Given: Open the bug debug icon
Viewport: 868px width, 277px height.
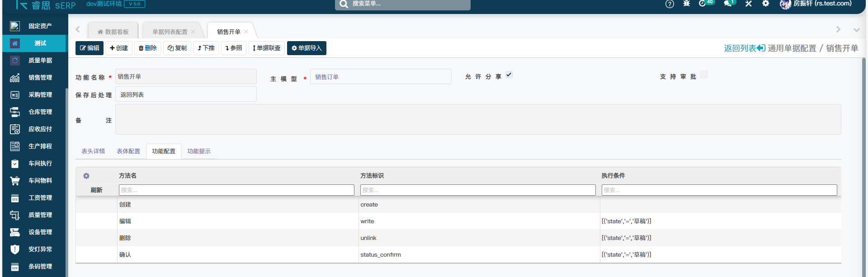Looking at the screenshot, I should point(686,4).
